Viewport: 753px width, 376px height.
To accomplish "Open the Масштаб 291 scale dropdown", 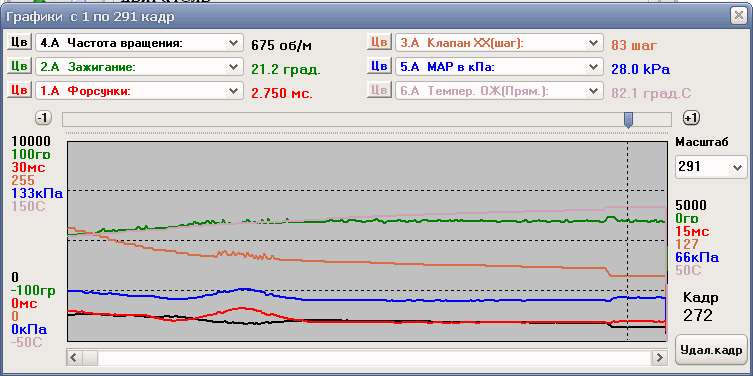I will [x=711, y=167].
